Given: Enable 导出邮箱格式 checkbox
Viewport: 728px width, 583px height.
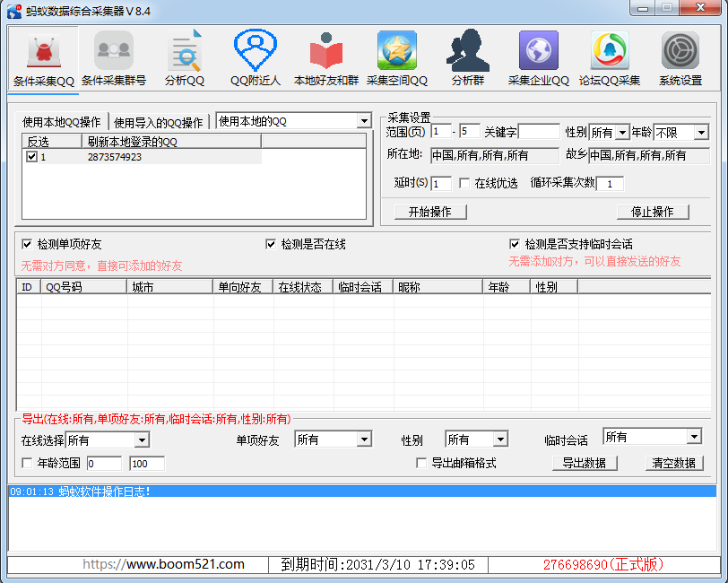Looking at the screenshot, I should (421, 463).
